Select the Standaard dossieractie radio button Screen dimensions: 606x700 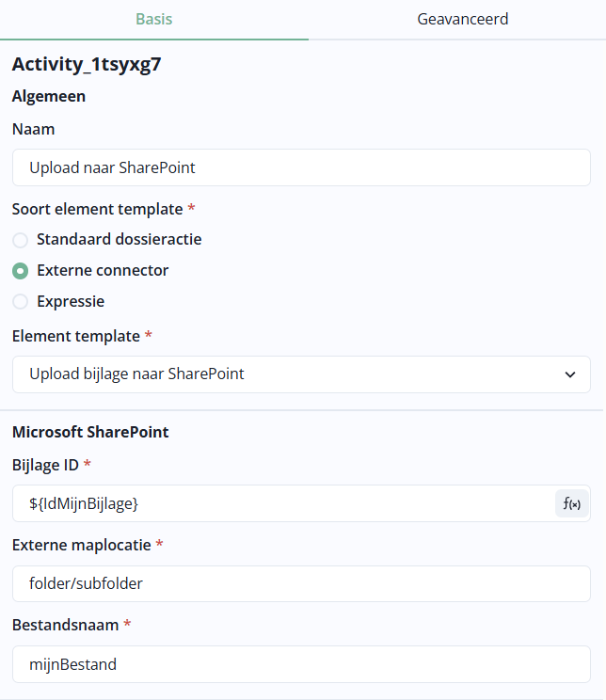21,240
